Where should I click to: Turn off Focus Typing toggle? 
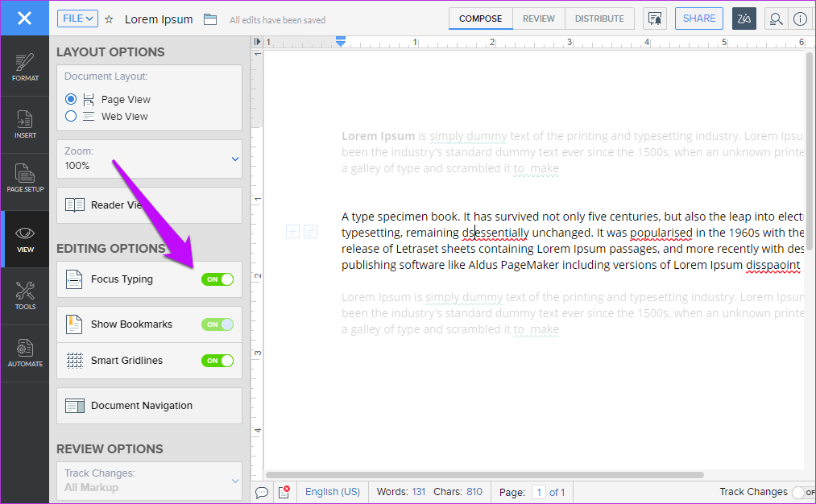pos(217,279)
